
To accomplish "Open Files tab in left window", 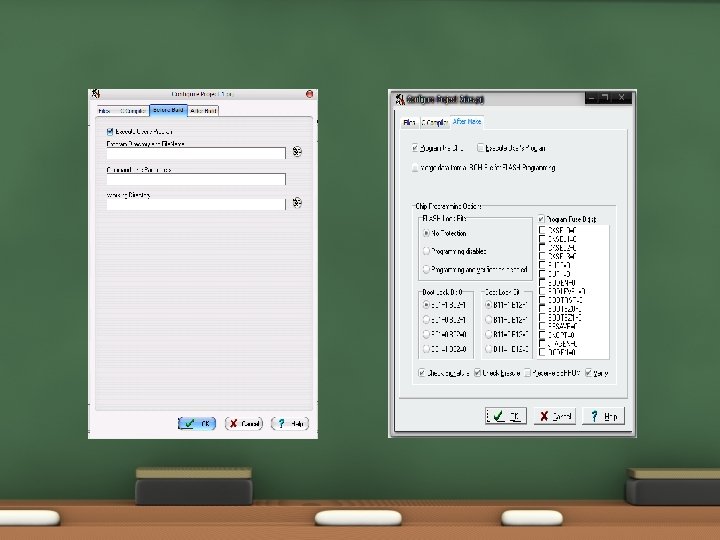I will [104, 111].
